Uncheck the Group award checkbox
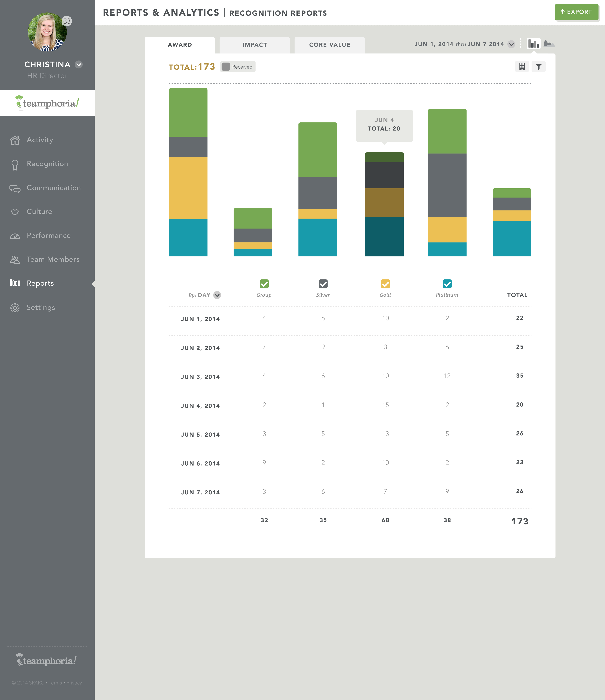605x700 pixels. point(264,284)
